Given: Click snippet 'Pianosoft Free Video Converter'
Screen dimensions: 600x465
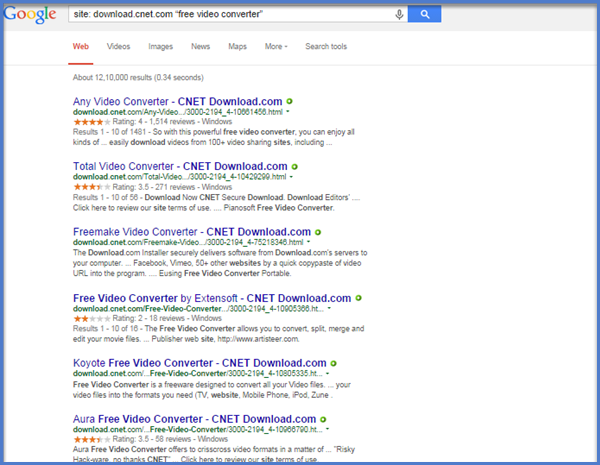Looking at the screenshot, I should [x=279, y=208].
